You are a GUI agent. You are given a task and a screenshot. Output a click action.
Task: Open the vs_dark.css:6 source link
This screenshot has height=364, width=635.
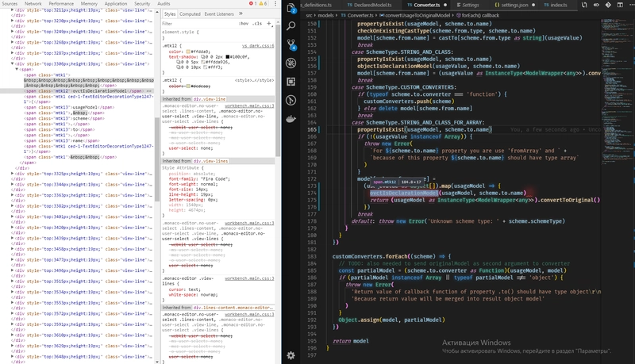click(257, 48)
